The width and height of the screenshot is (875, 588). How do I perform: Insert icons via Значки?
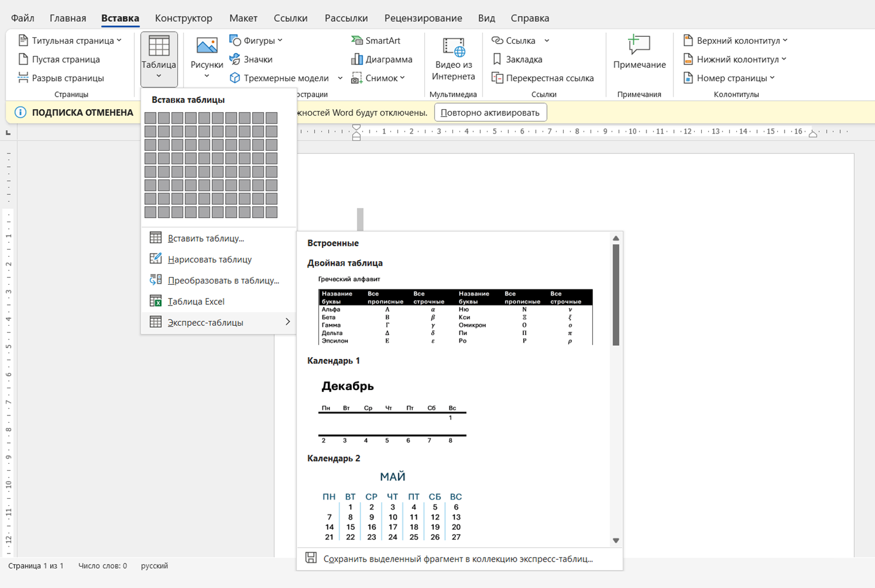coord(251,59)
